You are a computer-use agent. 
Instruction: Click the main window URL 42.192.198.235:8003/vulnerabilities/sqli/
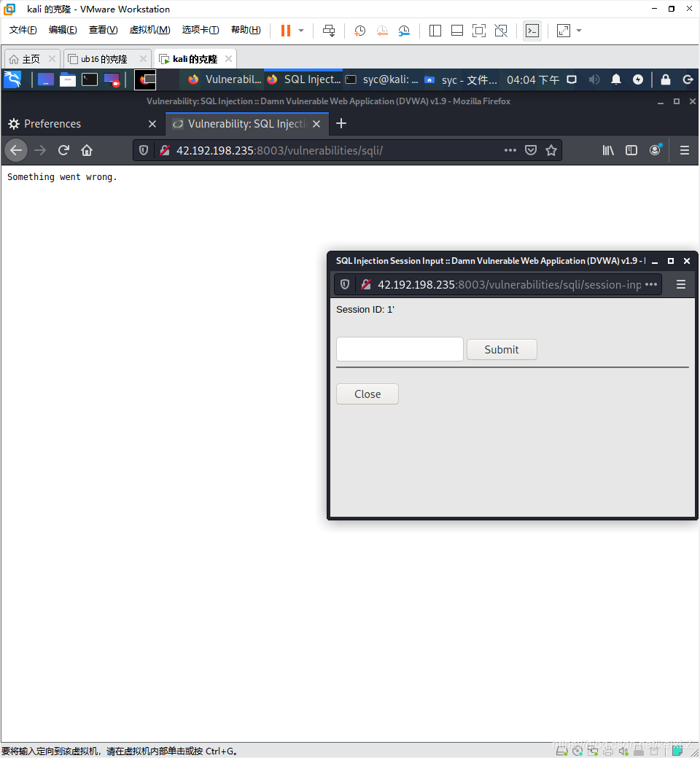279,151
